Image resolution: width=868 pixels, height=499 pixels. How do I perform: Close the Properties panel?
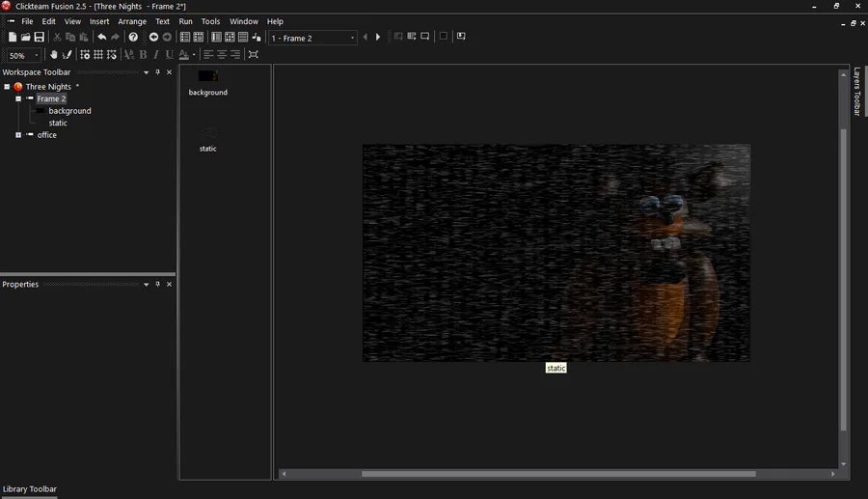click(x=170, y=284)
